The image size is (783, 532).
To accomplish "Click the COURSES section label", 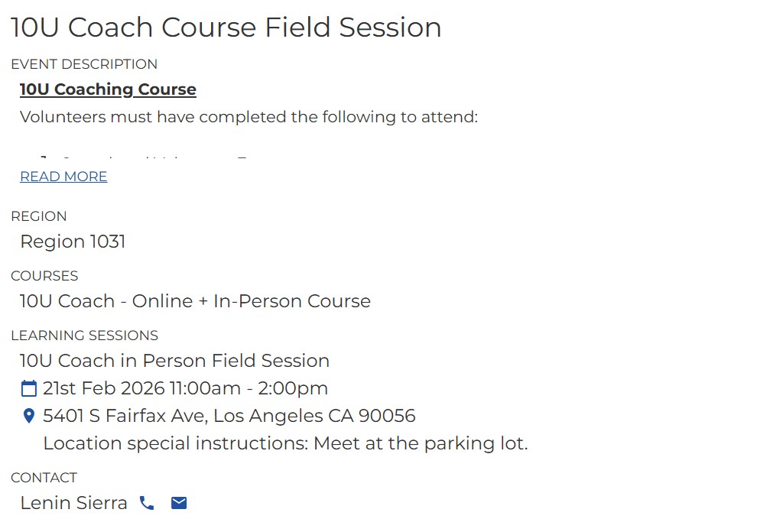I will [44, 276].
